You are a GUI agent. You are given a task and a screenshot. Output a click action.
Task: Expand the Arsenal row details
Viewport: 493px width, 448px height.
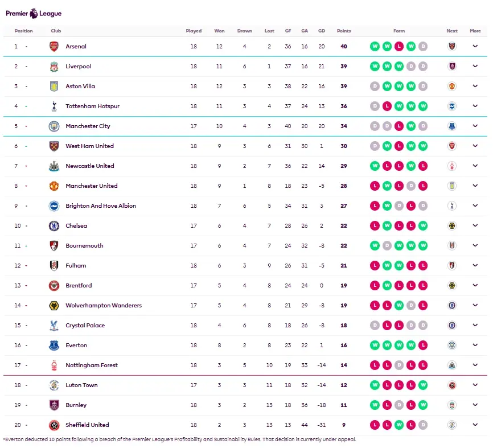click(x=475, y=46)
